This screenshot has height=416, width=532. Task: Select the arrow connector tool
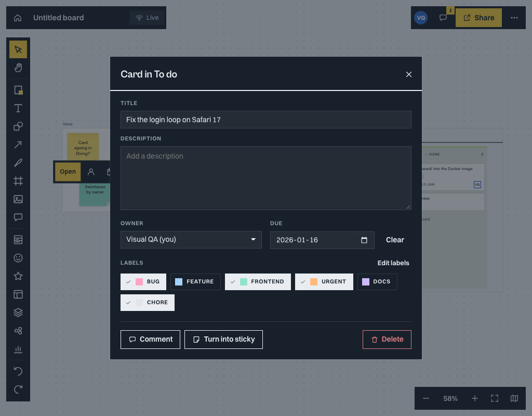coord(18,145)
